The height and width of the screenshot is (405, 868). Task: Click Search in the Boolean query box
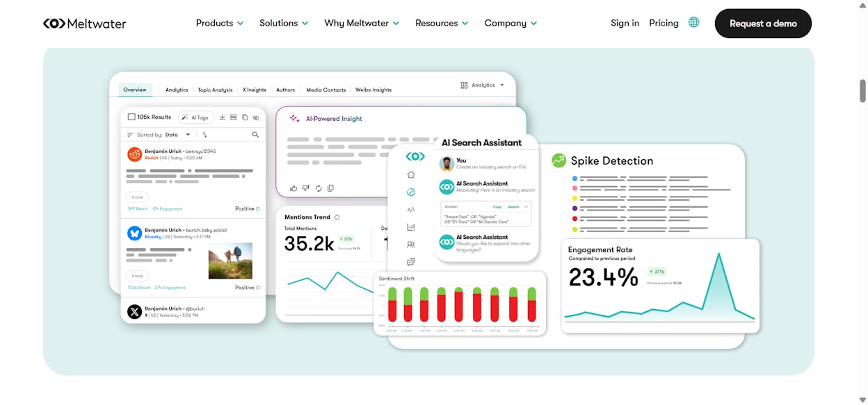pos(513,206)
